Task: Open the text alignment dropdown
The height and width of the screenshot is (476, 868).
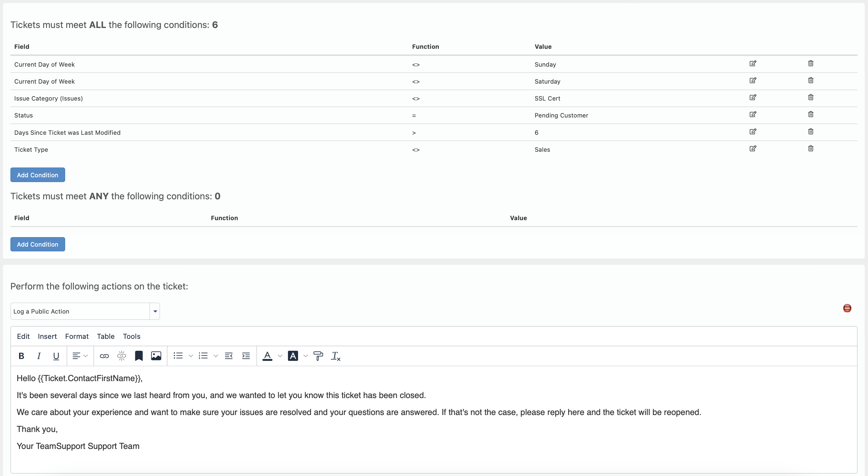Action: click(80, 356)
